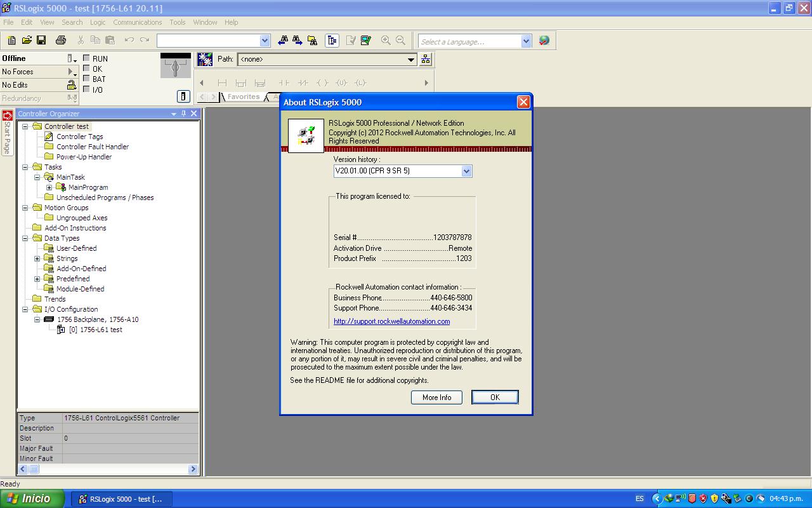Viewport: 812px width, 508px height.
Task: Expand the Strings data type folder
Action: [37, 258]
